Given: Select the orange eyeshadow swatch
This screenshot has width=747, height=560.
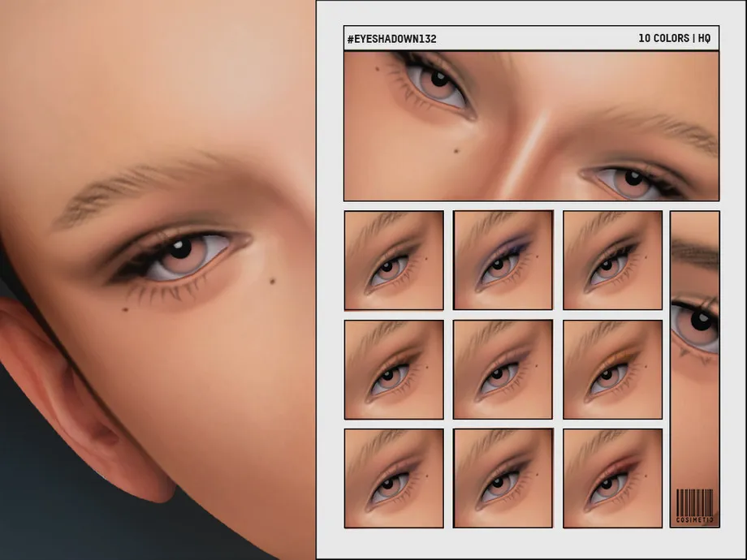Looking at the screenshot, I should (x=612, y=369).
